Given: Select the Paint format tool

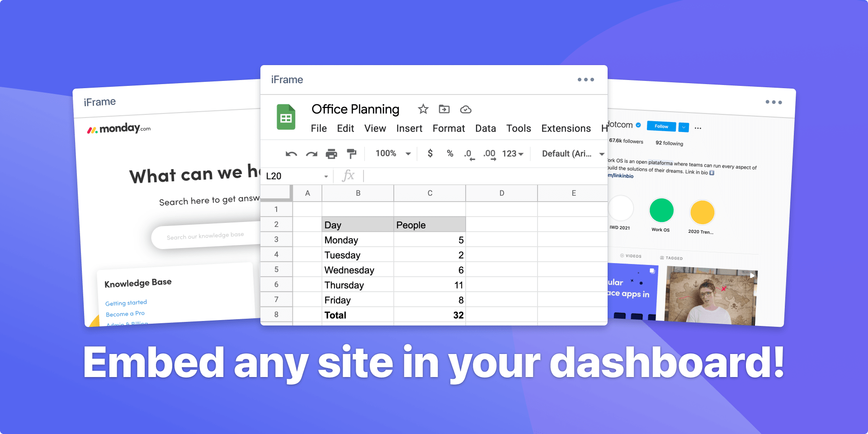Looking at the screenshot, I should [x=351, y=154].
